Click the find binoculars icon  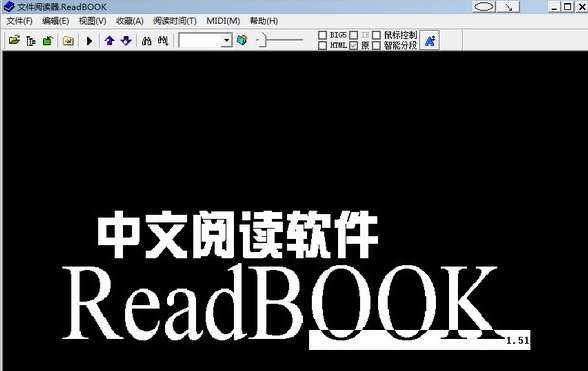[x=147, y=41]
